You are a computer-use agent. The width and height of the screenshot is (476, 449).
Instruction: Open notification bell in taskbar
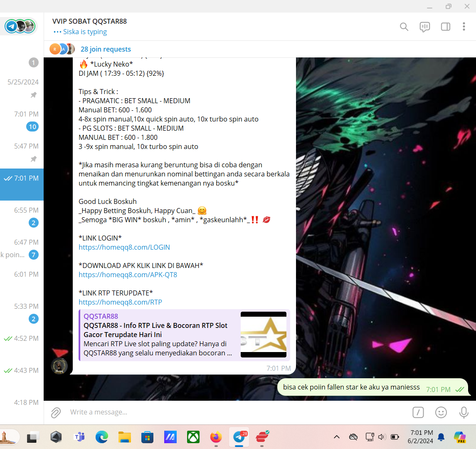pyautogui.click(x=441, y=437)
